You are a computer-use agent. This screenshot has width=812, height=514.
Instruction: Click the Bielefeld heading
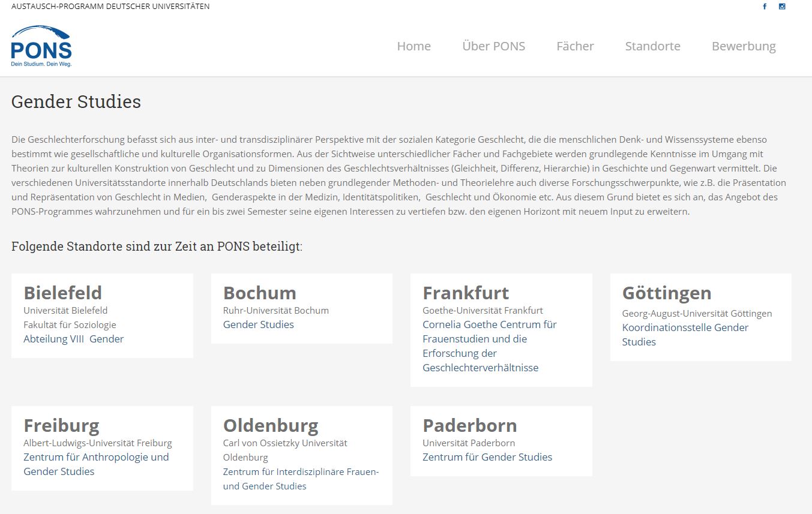tap(63, 293)
